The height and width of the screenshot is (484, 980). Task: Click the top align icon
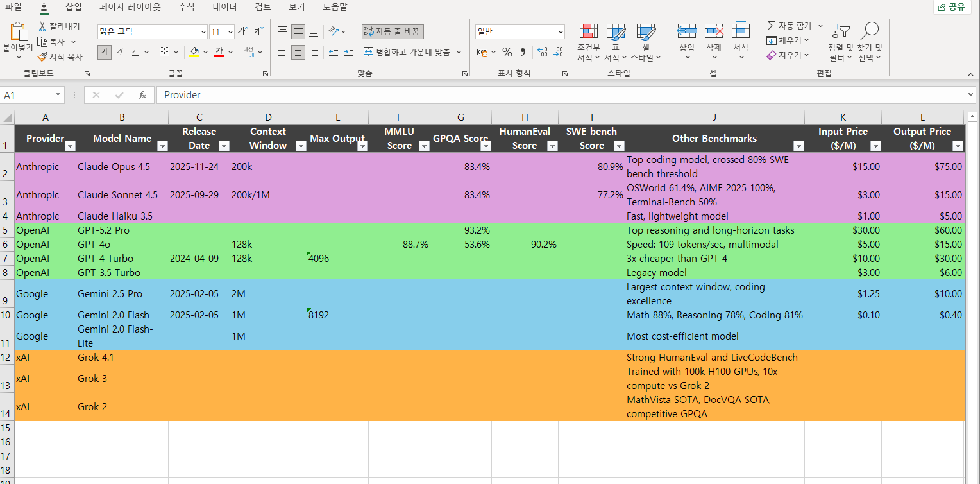click(283, 31)
